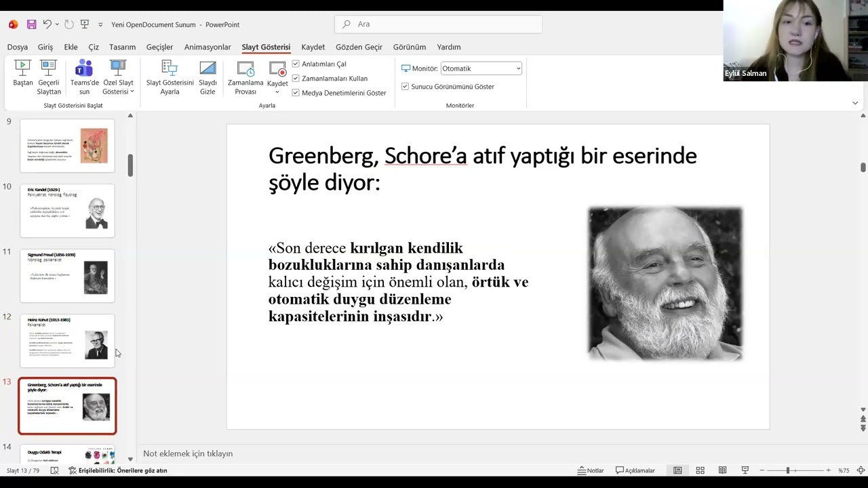Image resolution: width=868 pixels, height=488 pixels.
Task: Open the Dosya menu
Action: (18, 47)
